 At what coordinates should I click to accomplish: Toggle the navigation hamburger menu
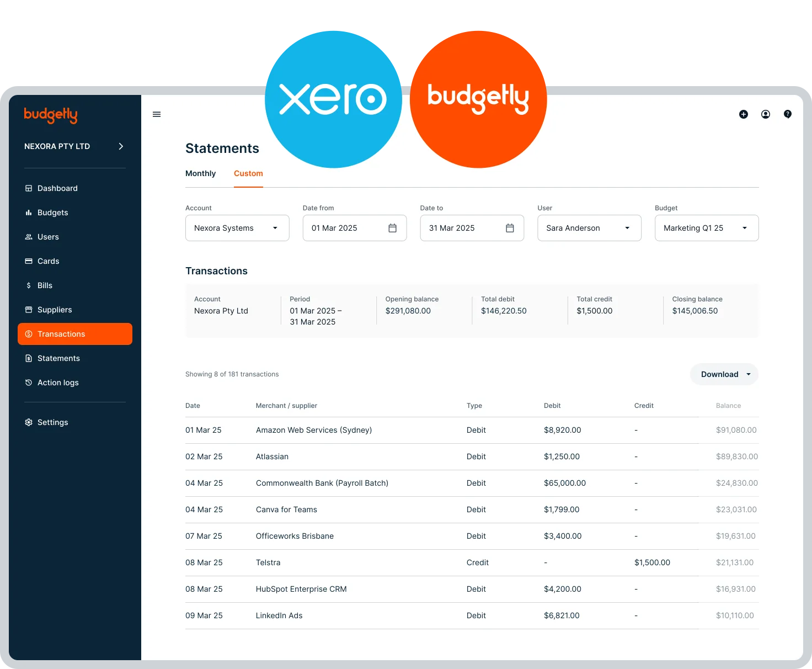tap(157, 114)
